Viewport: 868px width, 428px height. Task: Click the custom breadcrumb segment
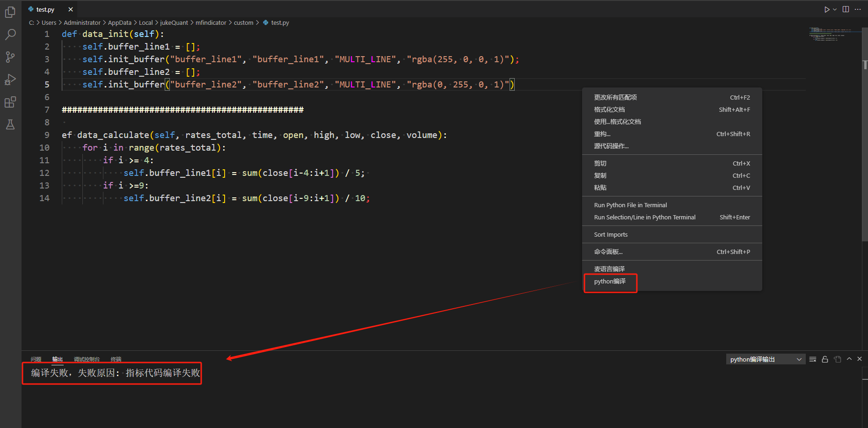(x=244, y=22)
